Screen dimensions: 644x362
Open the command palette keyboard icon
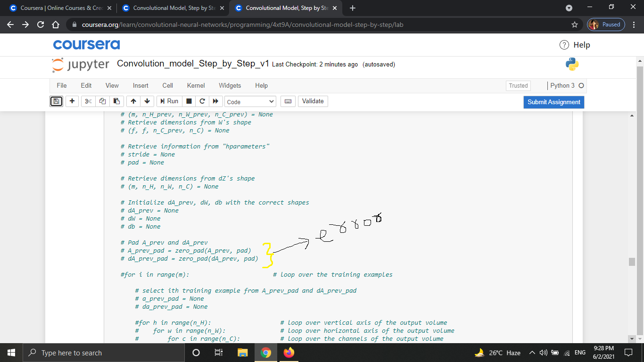pyautogui.click(x=288, y=101)
